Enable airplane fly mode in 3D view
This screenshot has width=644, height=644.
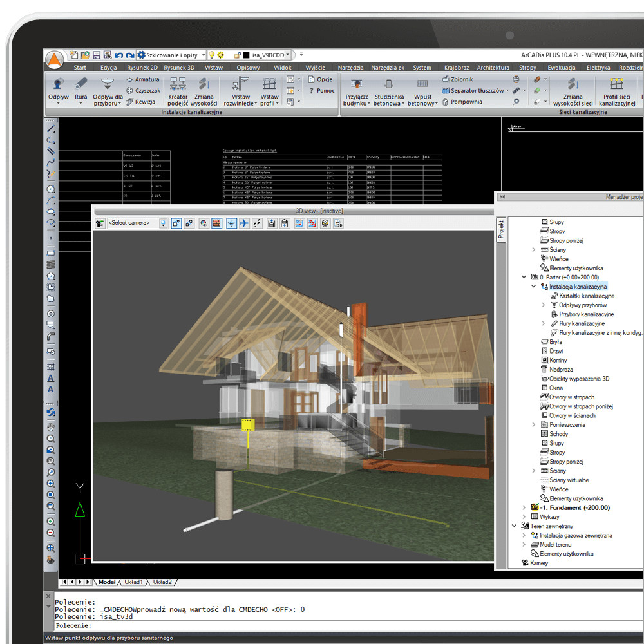coord(244,223)
